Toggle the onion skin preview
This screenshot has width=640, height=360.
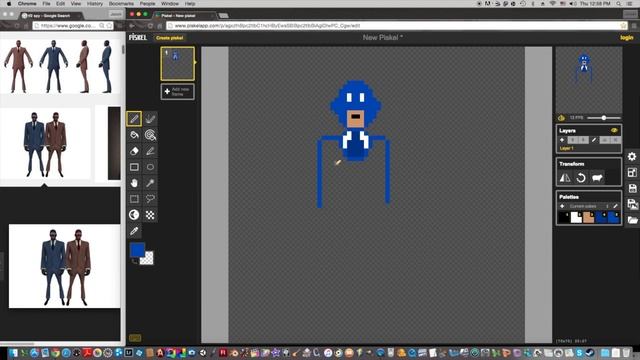coord(562,118)
